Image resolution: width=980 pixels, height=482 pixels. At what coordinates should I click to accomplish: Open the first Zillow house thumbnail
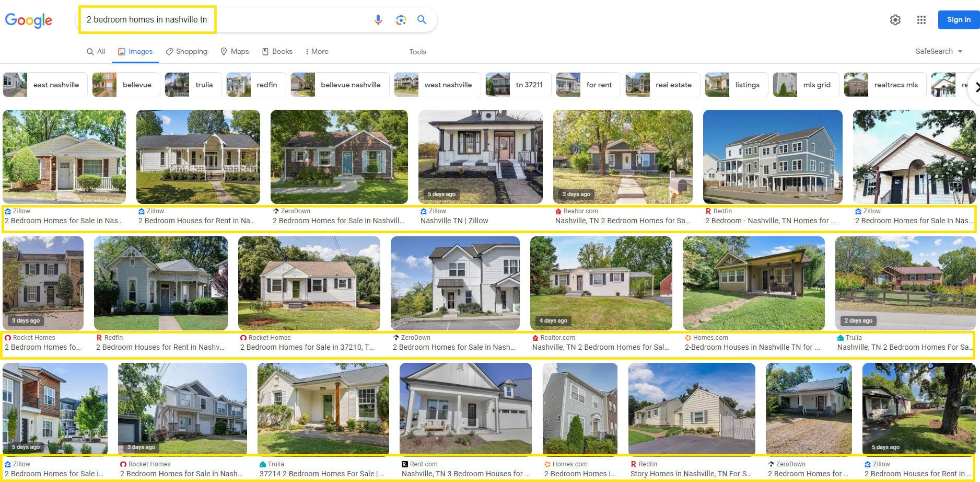click(64, 156)
